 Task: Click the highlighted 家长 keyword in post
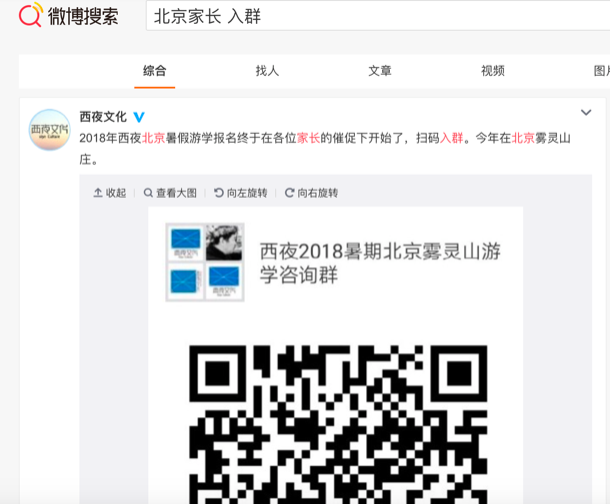pyautogui.click(x=308, y=139)
